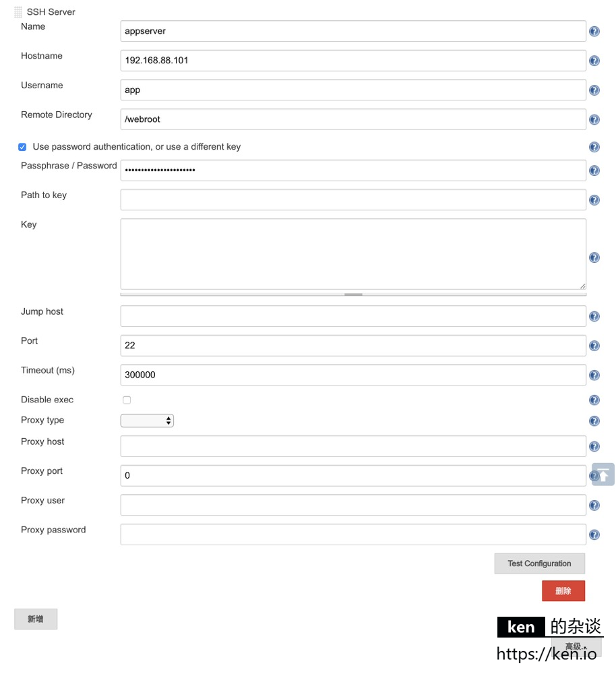Focus the Proxy port field containing 0
616x674 pixels.
353,475
